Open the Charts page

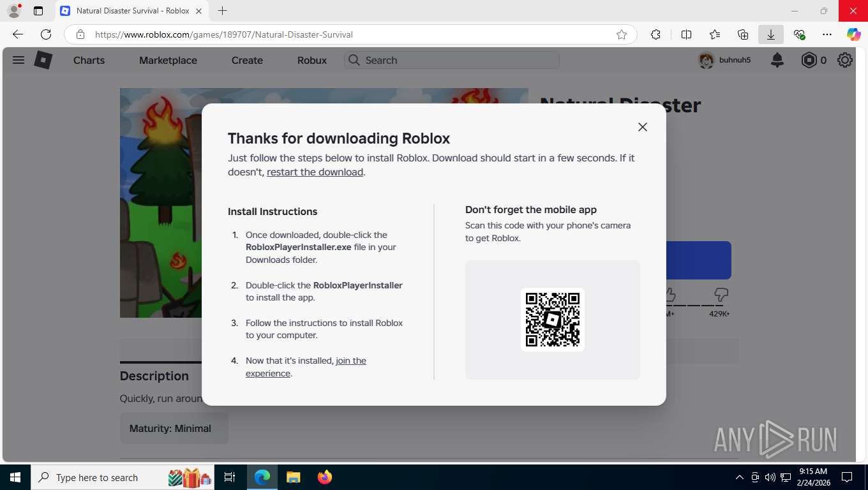tap(89, 60)
